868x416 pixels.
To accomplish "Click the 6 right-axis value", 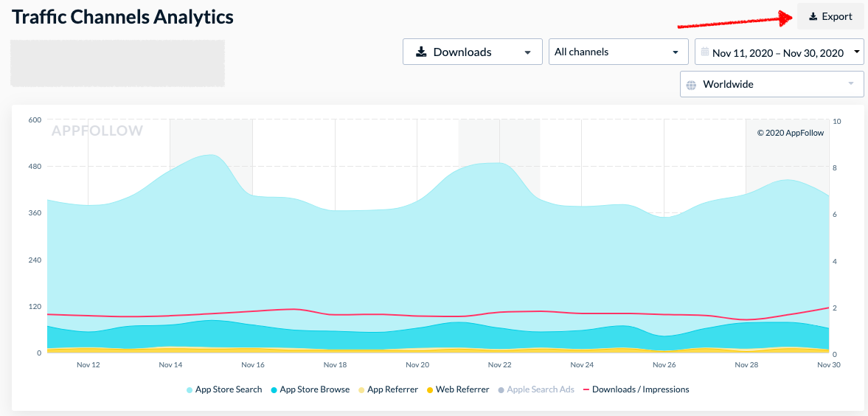I will pos(835,215).
